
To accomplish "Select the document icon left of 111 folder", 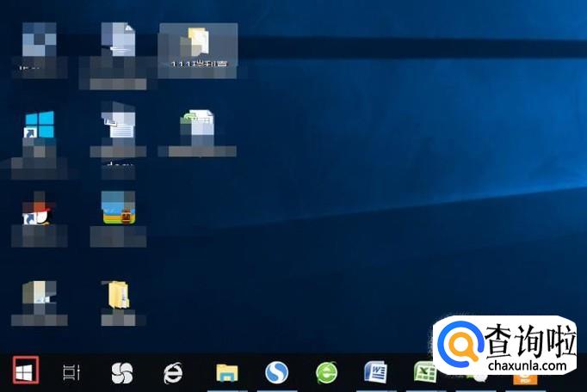I will [118, 43].
